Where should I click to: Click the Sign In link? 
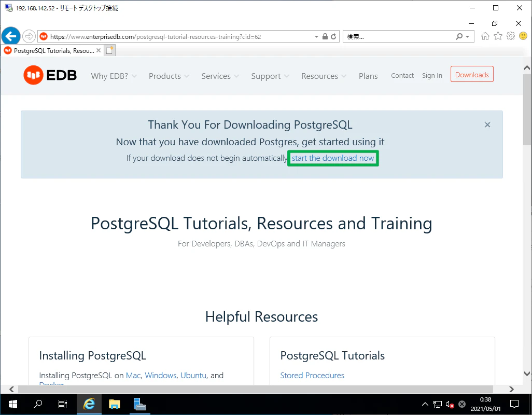[x=432, y=75]
